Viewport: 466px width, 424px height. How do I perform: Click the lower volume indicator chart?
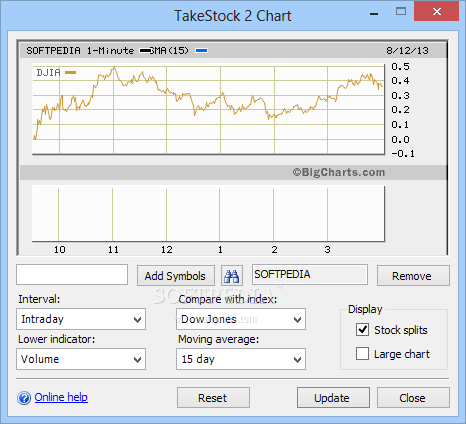click(209, 214)
